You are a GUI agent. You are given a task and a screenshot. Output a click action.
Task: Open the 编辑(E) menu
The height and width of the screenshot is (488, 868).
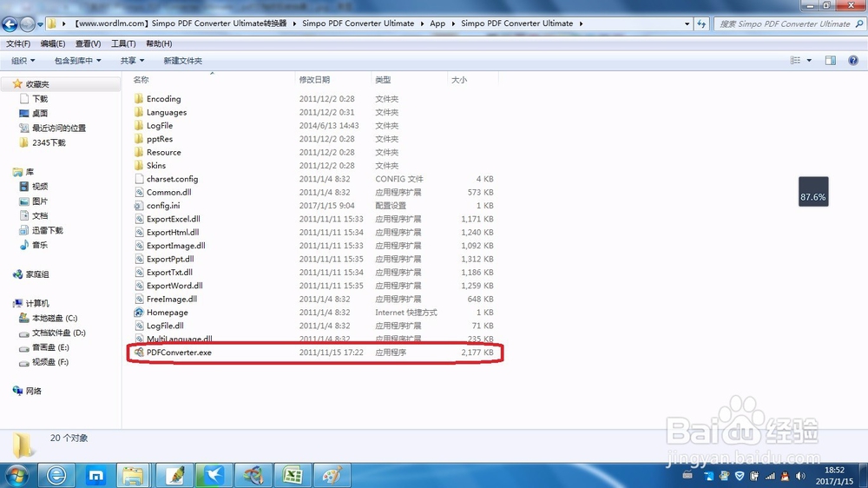pos(53,43)
